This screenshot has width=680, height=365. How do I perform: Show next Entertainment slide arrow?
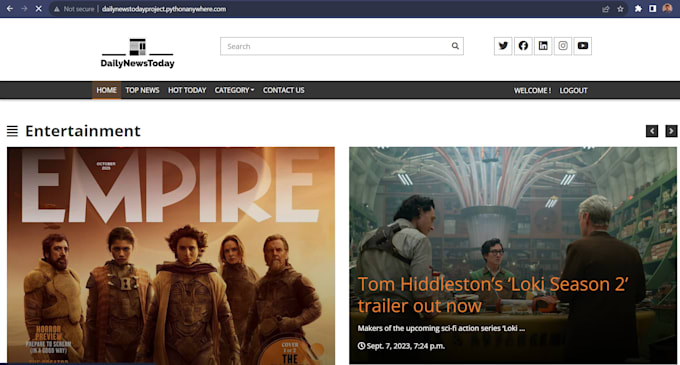click(x=671, y=131)
